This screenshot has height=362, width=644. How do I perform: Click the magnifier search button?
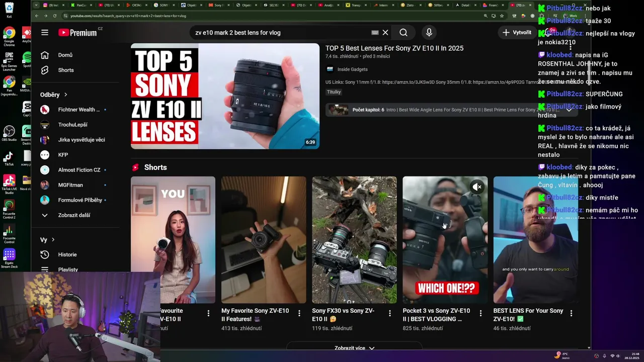(x=404, y=32)
